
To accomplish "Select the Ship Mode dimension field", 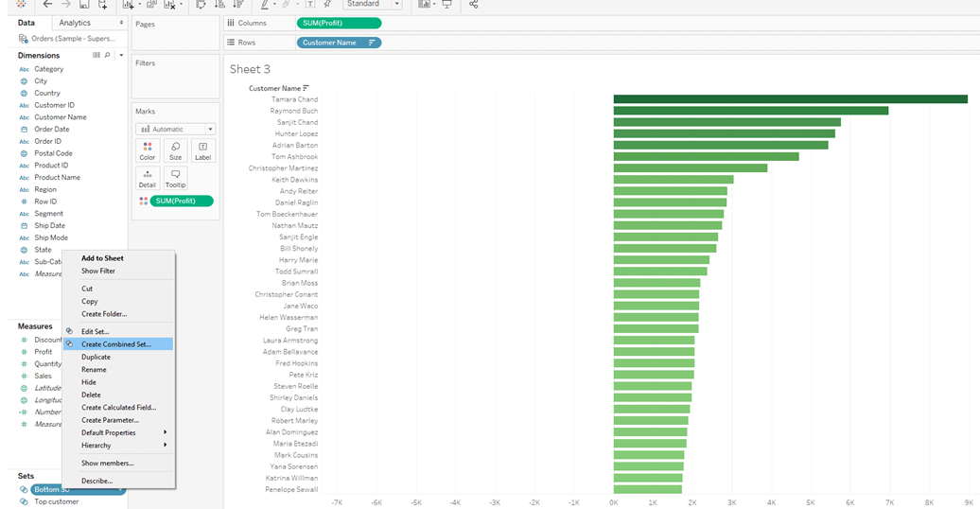I will coord(51,237).
